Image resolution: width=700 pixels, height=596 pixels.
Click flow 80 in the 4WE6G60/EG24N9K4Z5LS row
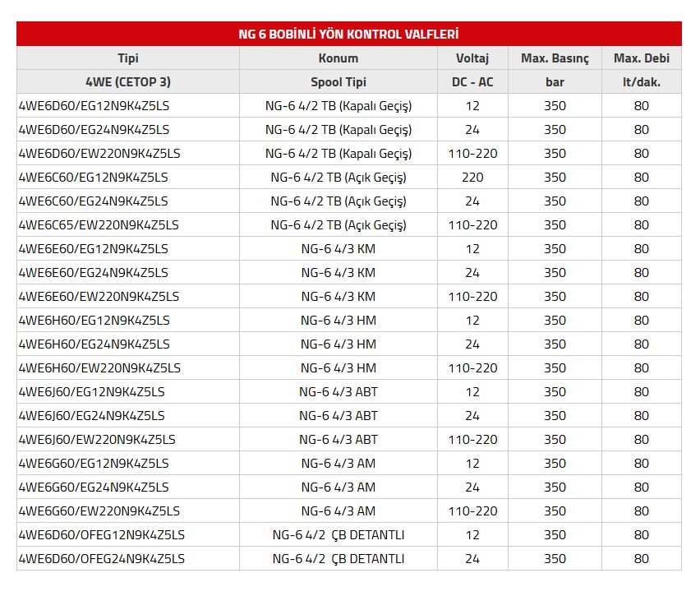coord(641,487)
